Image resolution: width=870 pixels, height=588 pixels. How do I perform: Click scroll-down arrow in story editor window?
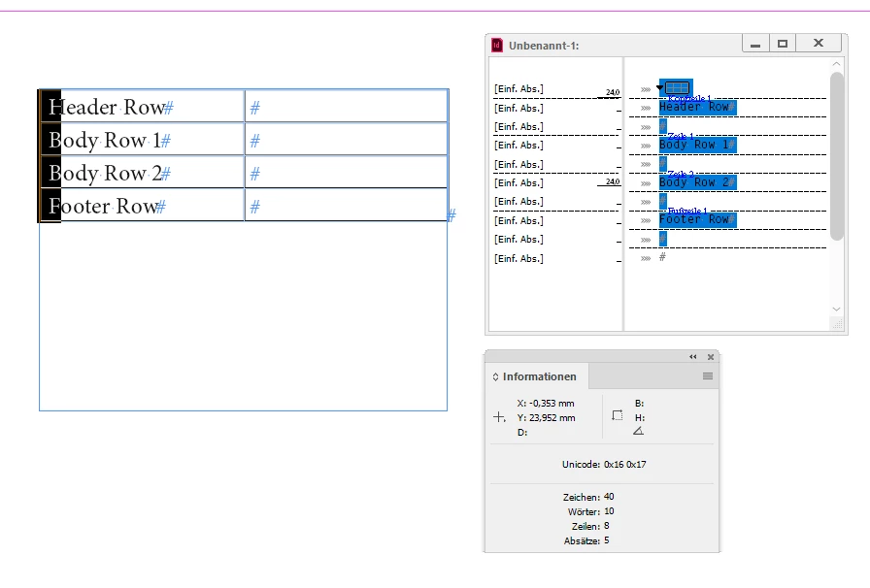837,309
